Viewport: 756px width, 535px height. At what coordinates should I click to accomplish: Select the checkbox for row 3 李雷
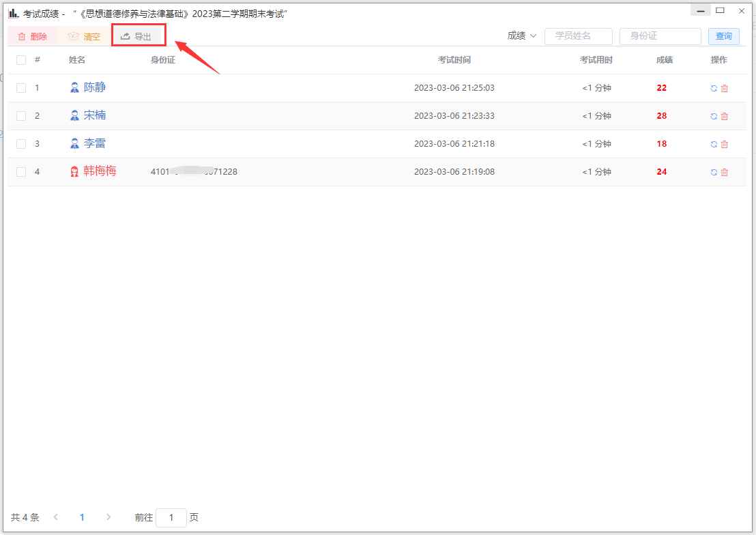point(21,144)
